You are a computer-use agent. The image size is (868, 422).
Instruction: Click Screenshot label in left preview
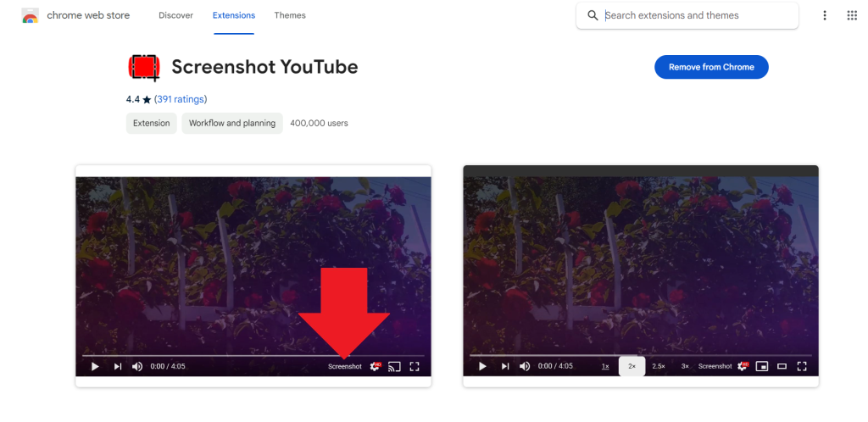(344, 367)
